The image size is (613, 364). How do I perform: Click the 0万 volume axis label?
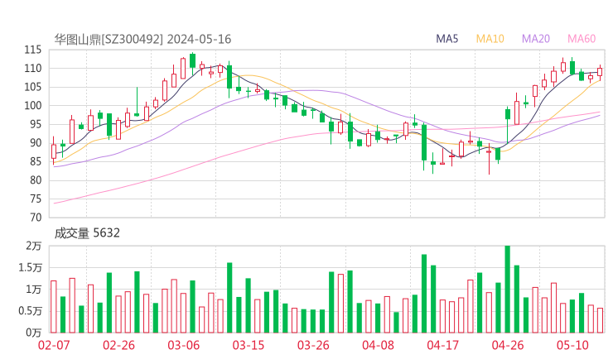(34, 333)
